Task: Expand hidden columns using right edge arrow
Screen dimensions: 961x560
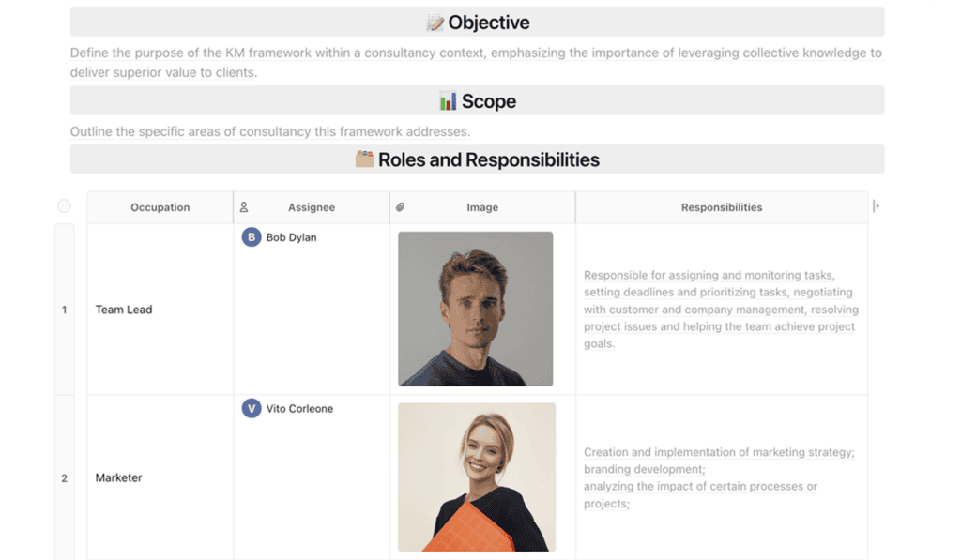Action: coord(876,206)
